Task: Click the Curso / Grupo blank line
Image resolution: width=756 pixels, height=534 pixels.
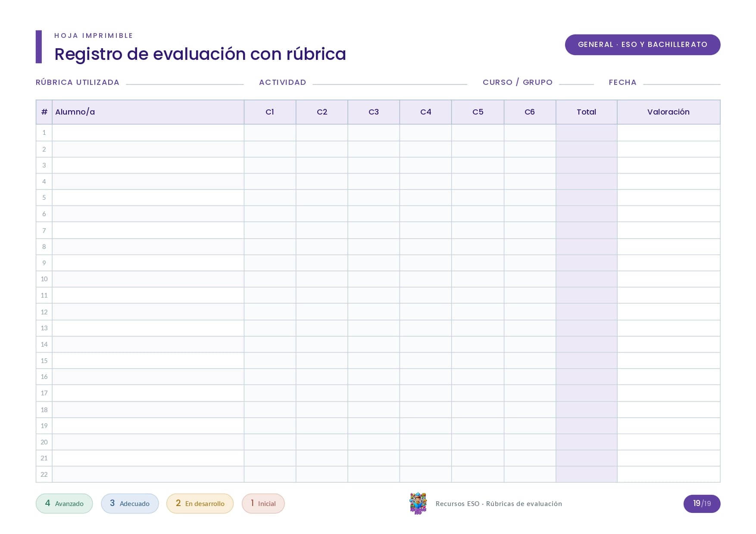Action: 576,84
